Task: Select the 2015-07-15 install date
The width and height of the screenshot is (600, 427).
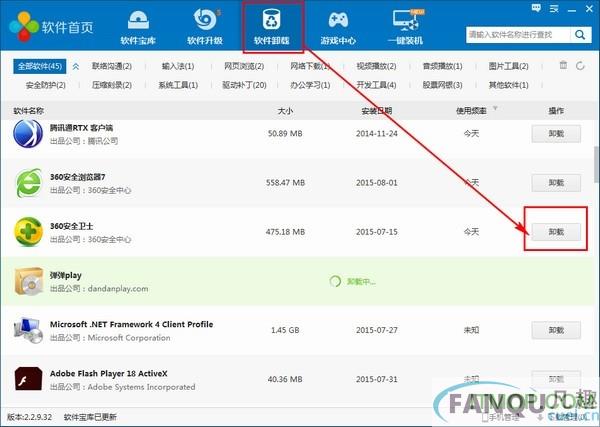Action: click(377, 232)
